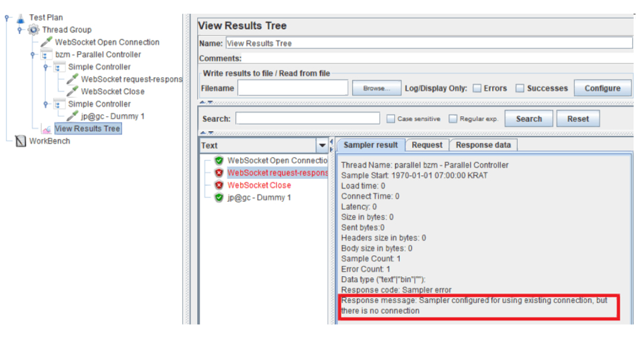Screen dimensions: 644x337
Task: Click the Reset button
Action: point(578,119)
